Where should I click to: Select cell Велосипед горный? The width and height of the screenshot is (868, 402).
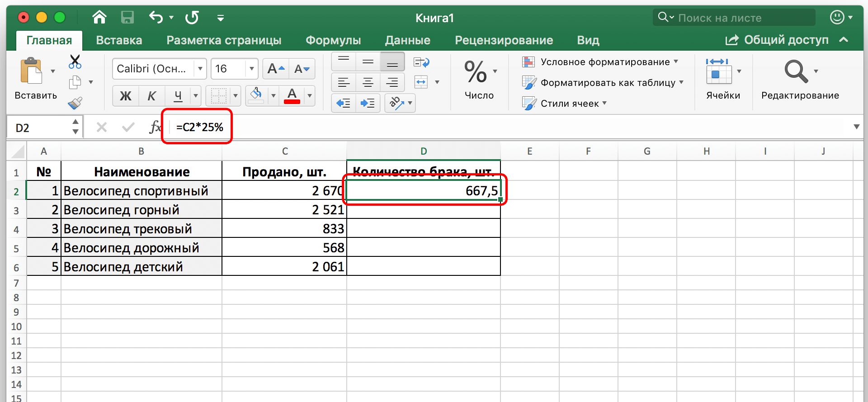[142, 210]
